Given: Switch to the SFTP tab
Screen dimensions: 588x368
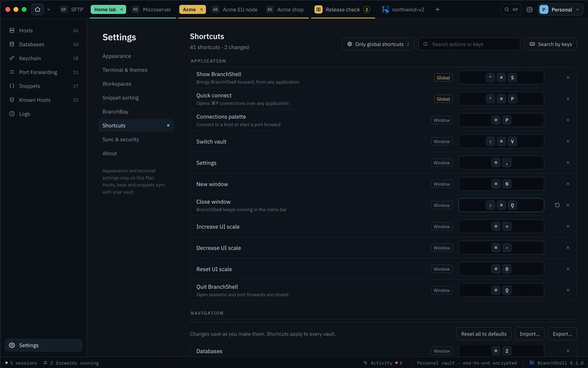Looking at the screenshot, I should click(x=72, y=10).
